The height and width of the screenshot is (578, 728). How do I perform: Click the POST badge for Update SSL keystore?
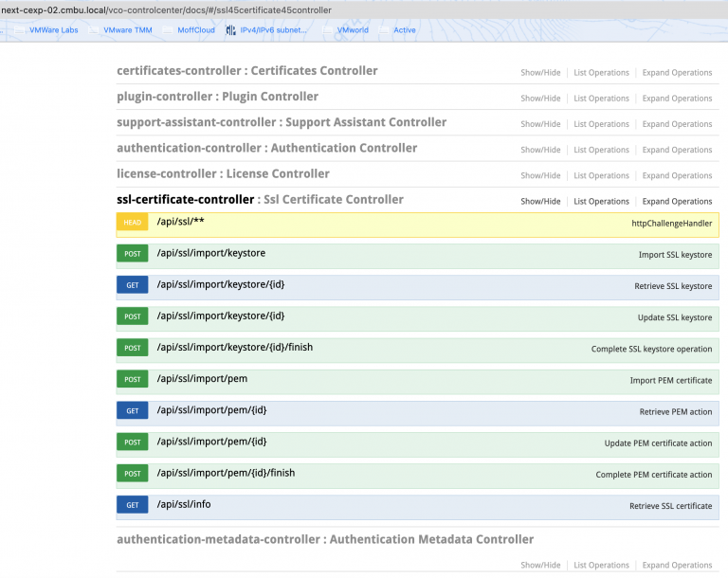coord(132,317)
